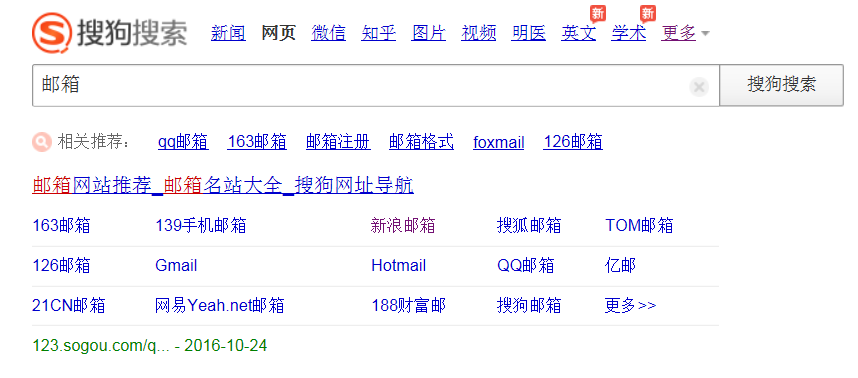This screenshot has height=378, width=858.
Task: Open related suggestion qq邮箱
Action: pyautogui.click(x=183, y=142)
